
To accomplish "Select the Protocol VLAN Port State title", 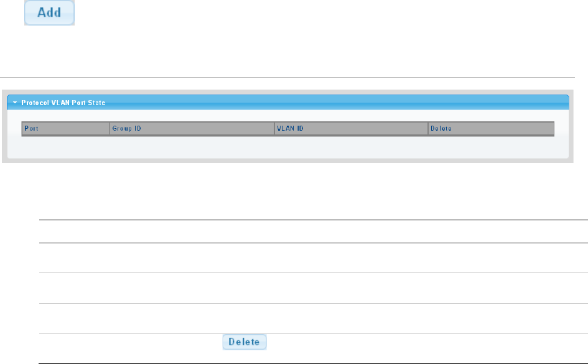I will click(63, 103).
